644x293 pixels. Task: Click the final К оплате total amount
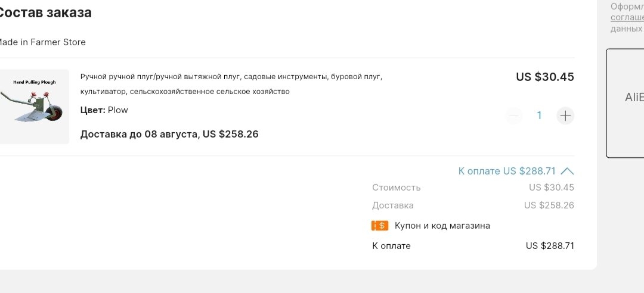[550, 246]
